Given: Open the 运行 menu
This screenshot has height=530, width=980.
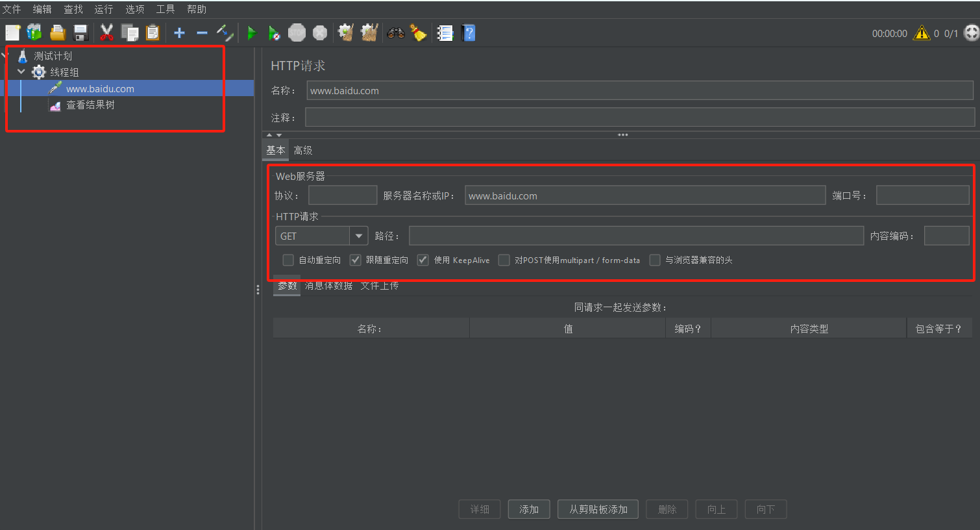Looking at the screenshot, I should tap(104, 9).
